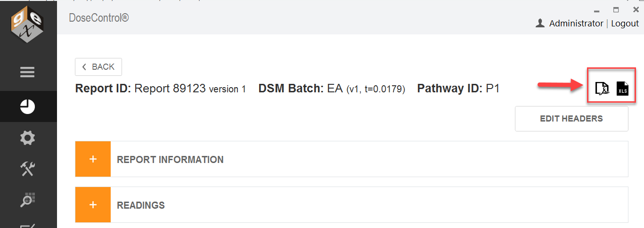Export report as PDF icon
Image resolution: width=644 pixels, height=228 pixels.
pyautogui.click(x=602, y=88)
